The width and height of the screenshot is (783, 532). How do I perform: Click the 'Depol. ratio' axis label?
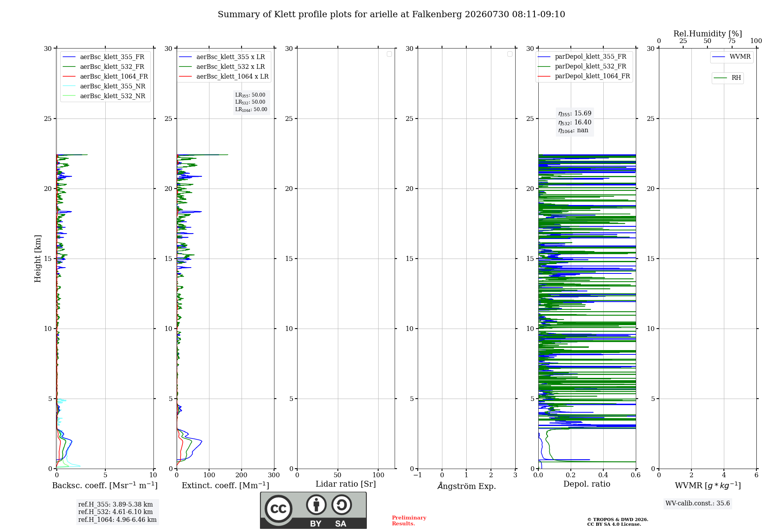(x=587, y=484)
